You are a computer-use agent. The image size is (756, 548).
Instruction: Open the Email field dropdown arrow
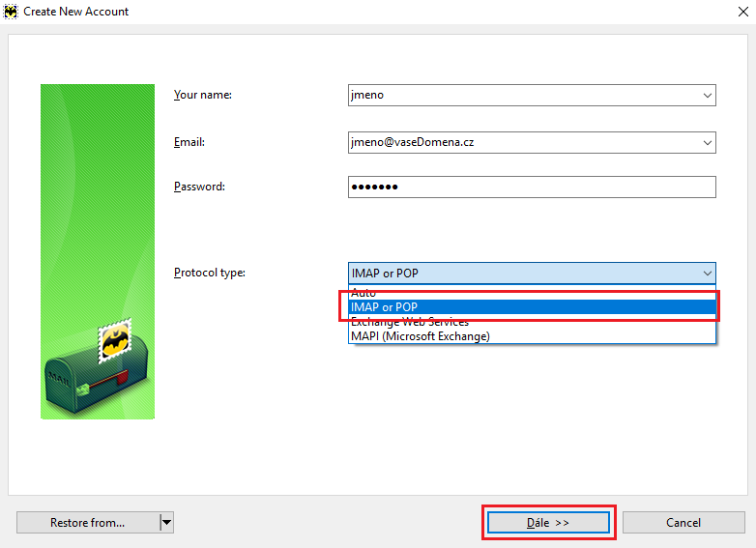click(707, 142)
